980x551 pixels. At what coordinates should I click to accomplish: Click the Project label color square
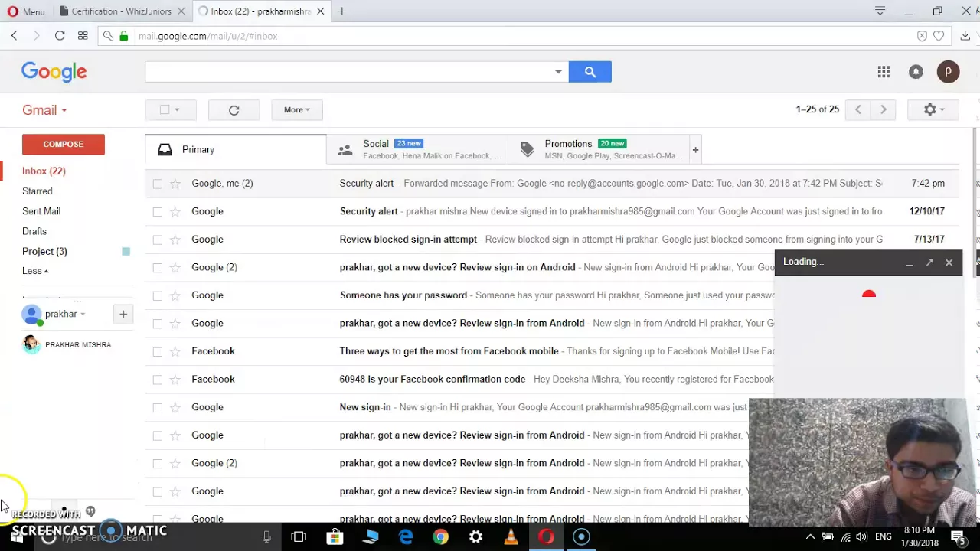[x=126, y=251]
